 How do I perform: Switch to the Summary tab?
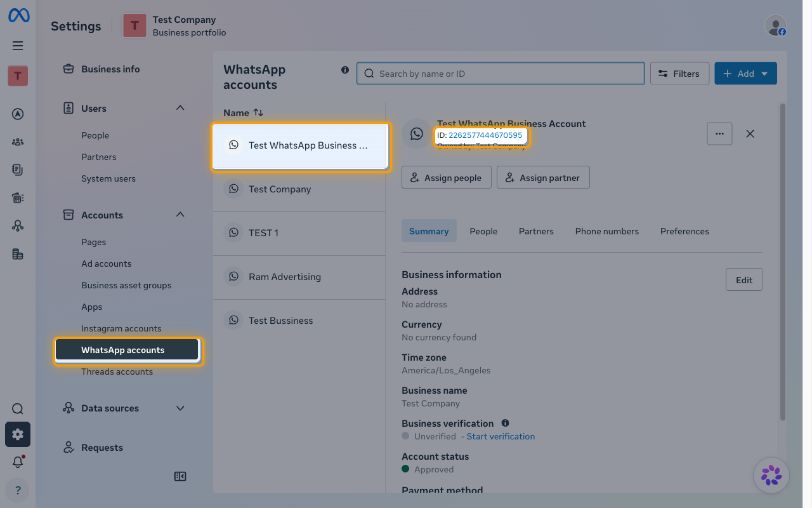[x=429, y=231]
